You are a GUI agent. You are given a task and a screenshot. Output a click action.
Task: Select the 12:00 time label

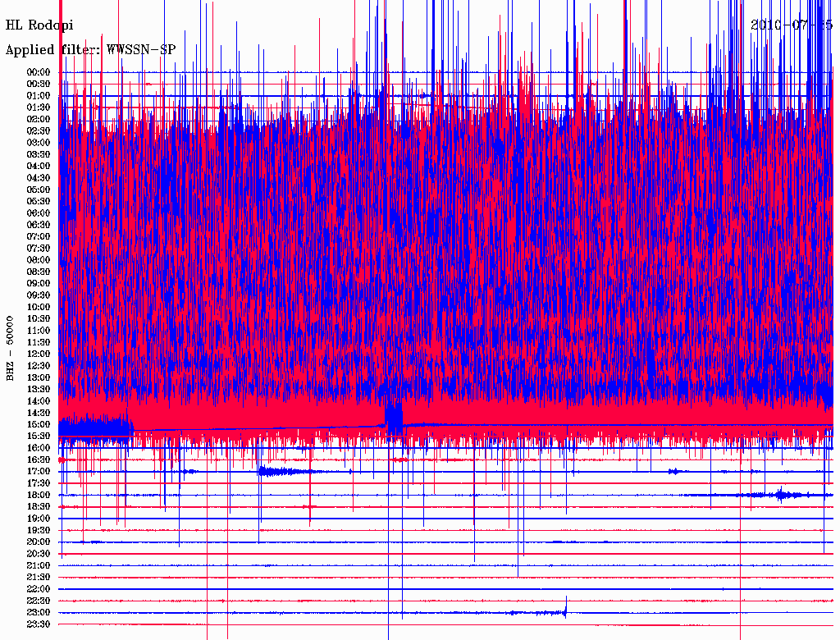[39, 354]
